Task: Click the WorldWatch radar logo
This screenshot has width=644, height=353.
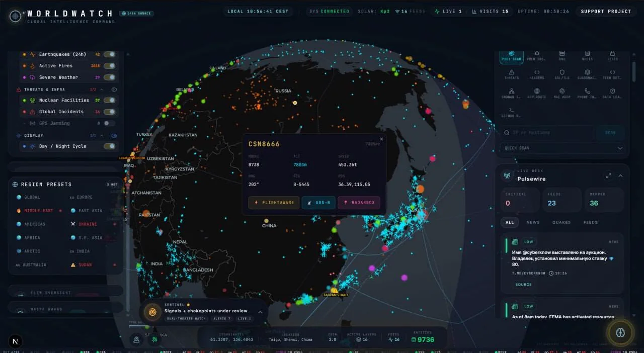Action: (x=16, y=16)
